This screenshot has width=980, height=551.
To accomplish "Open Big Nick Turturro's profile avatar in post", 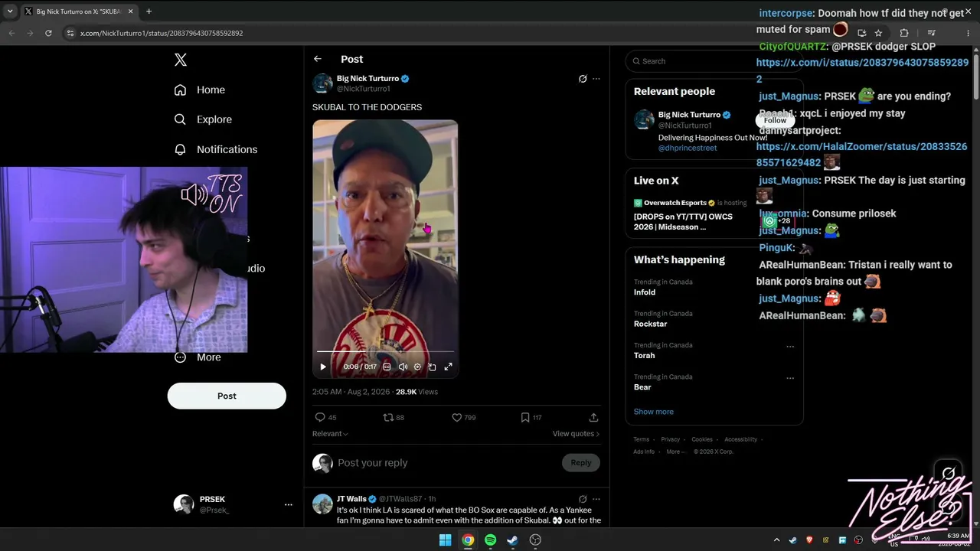I will click(322, 83).
